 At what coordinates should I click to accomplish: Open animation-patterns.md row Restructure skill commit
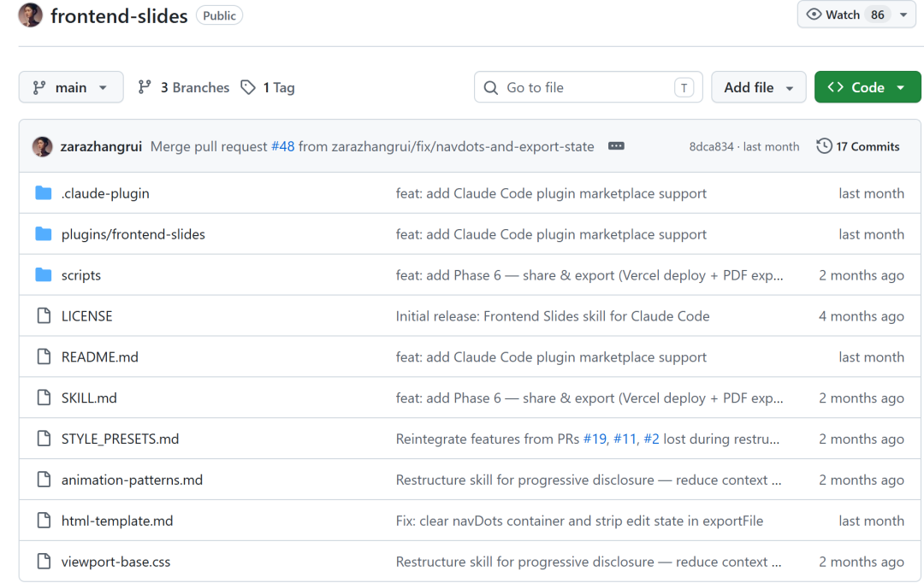tap(588, 480)
